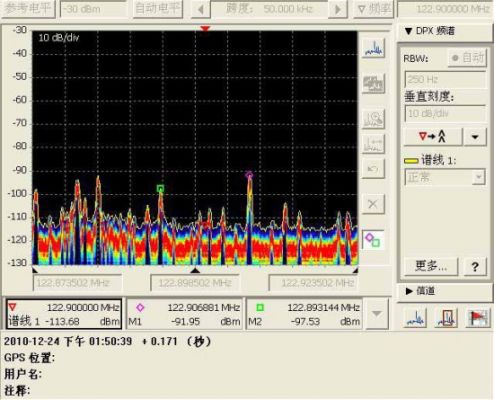The height and width of the screenshot is (400, 494).
Task: Click the spectrum with red box icon
Action: coord(446,318)
